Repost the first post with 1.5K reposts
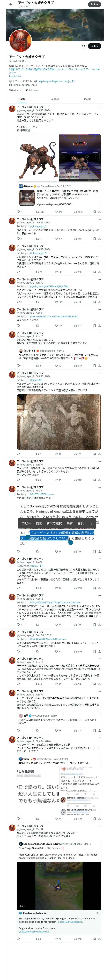110x980 pixels. [x=39, y=212]
